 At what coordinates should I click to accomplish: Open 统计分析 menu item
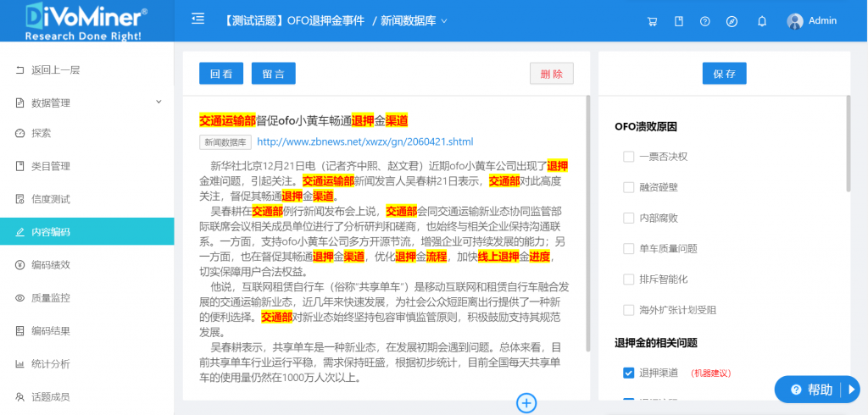(x=87, y=364)
